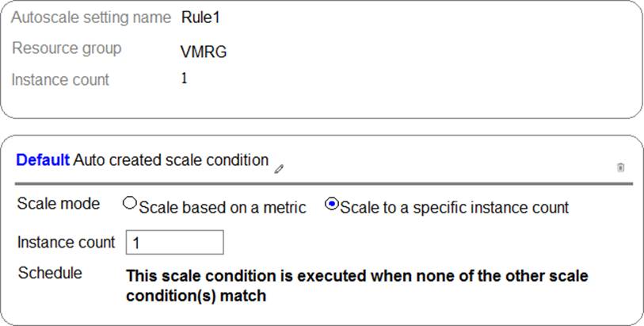The height and width of the screenshot is (326, 644).
Task: Click the black 'Instance count' label beside the input box
Action: coord(66,243)
